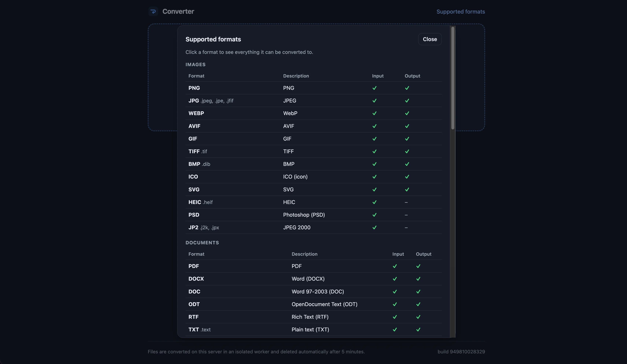The width and height of the screenshot is (627, 364).
Task: Click the 'OpenDocument Text (ODT)' description
Action: [x=324, y=304]
